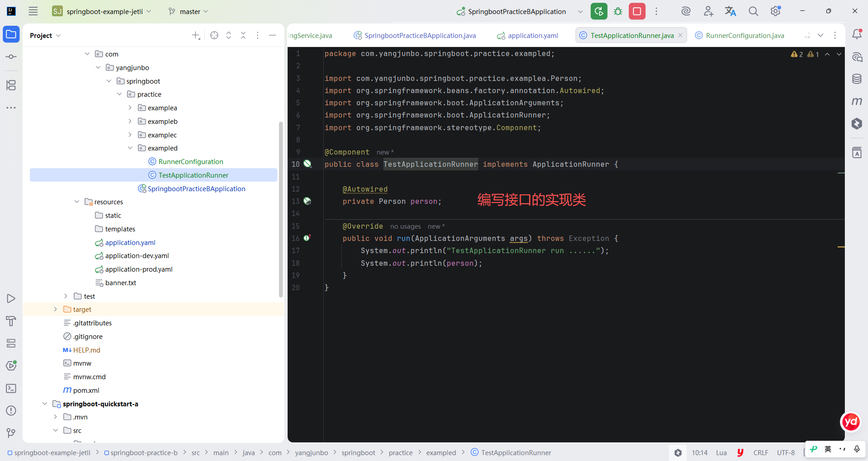Image resolution: width=868 pixels, height=461 pixels.
Task: Open banner.txt file
Action: point(120,282)
